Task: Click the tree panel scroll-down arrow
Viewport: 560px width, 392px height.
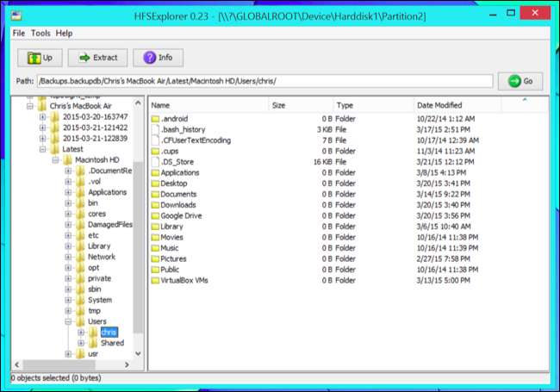Action: pyautogui.click(x=138, y=354)
